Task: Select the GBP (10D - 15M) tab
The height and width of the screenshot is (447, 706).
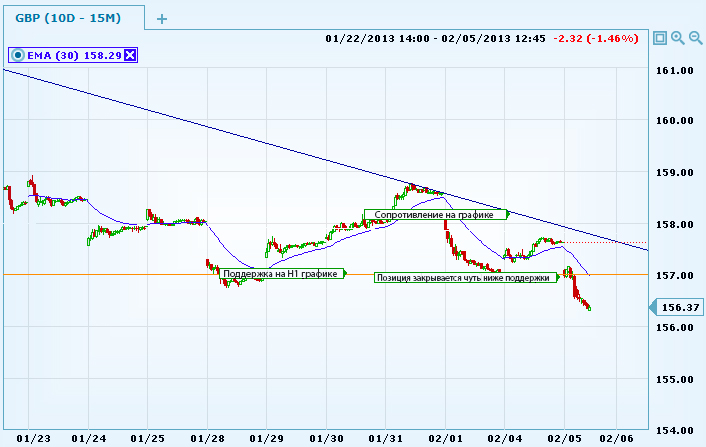Action: point(70,18)
